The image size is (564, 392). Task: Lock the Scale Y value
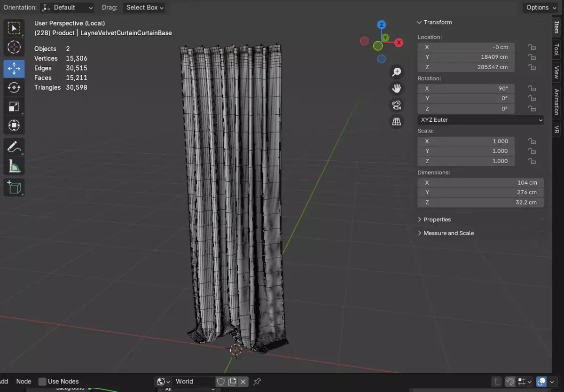pyautogui.click(x=532, y=151)
